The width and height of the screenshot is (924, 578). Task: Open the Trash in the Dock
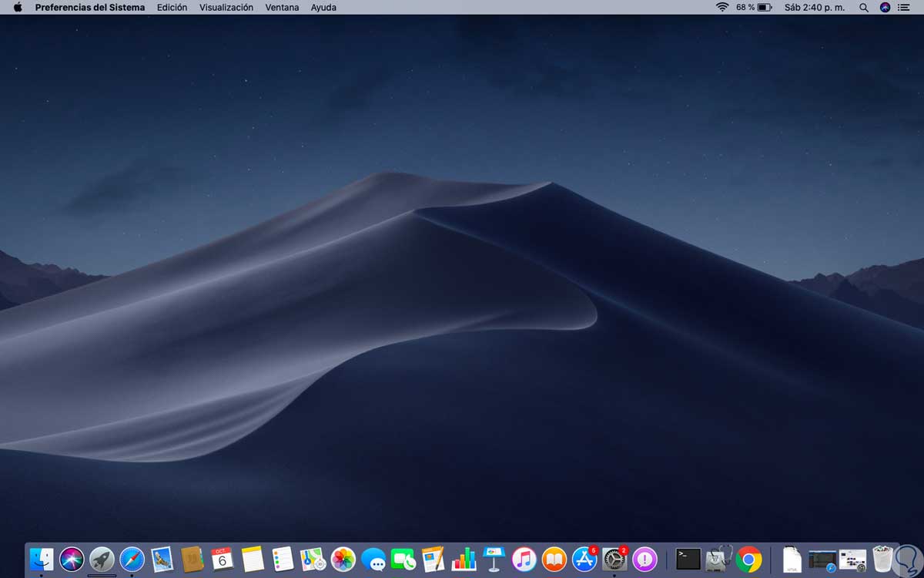click(883, 559)
